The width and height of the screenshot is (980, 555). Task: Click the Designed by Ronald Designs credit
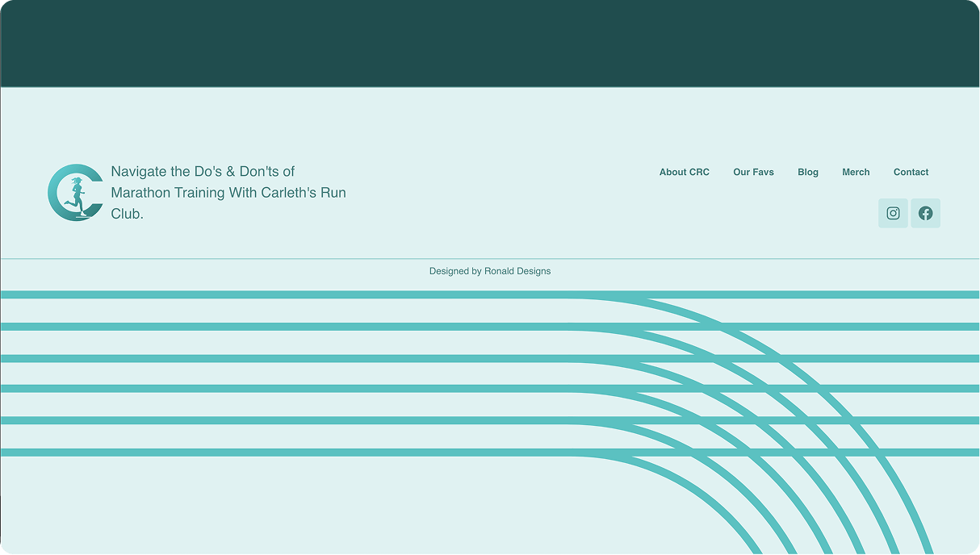[489, 271]
